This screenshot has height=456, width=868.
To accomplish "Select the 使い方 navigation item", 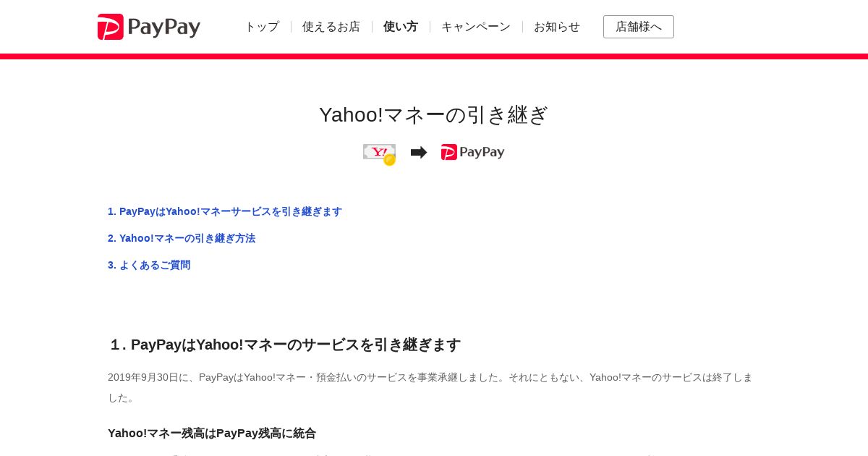I will point(401,27).
